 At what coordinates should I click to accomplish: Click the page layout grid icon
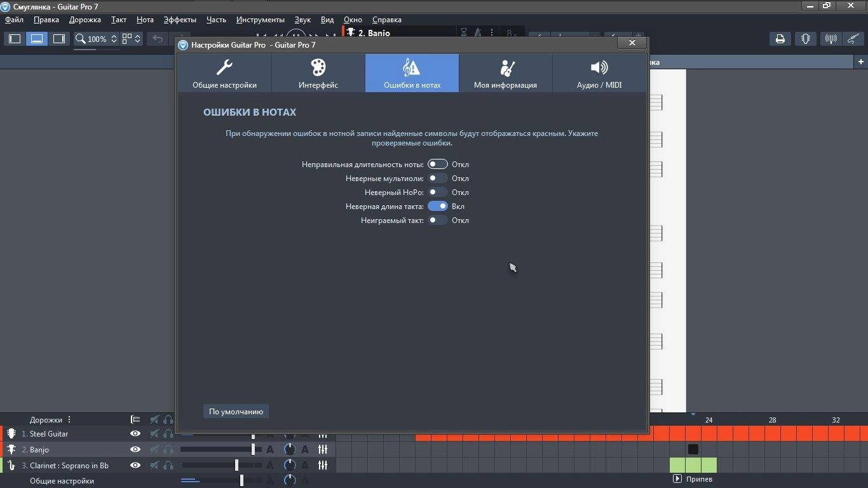[127, 39]
